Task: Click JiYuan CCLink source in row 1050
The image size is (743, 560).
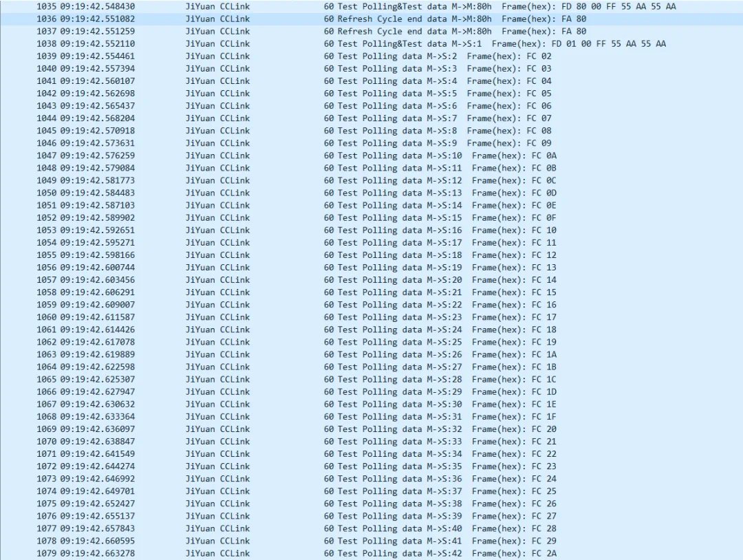Action: point(217,193)
